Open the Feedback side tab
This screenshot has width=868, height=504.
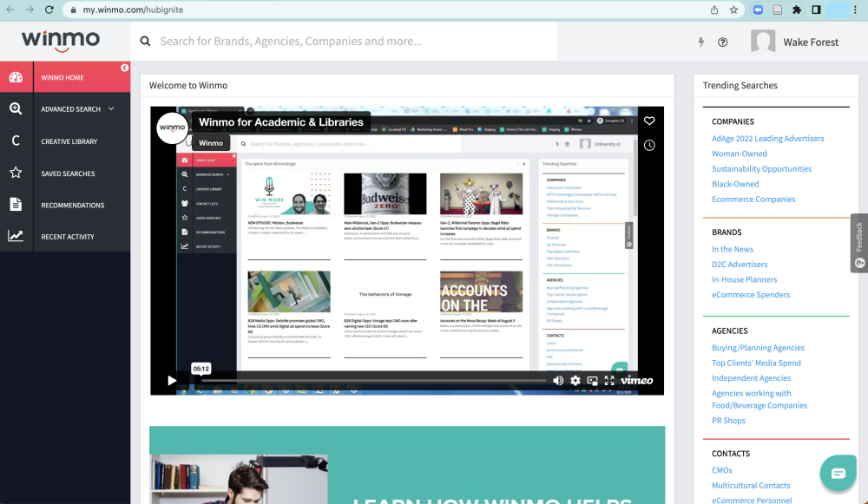click(859, 243)
